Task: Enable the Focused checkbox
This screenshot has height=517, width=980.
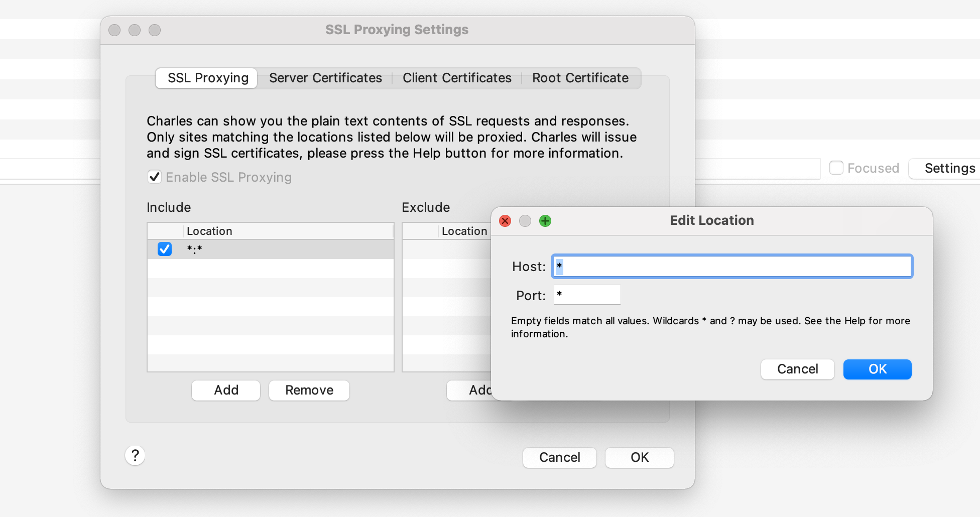Action: pyautogui.click(x=836, y=168)
